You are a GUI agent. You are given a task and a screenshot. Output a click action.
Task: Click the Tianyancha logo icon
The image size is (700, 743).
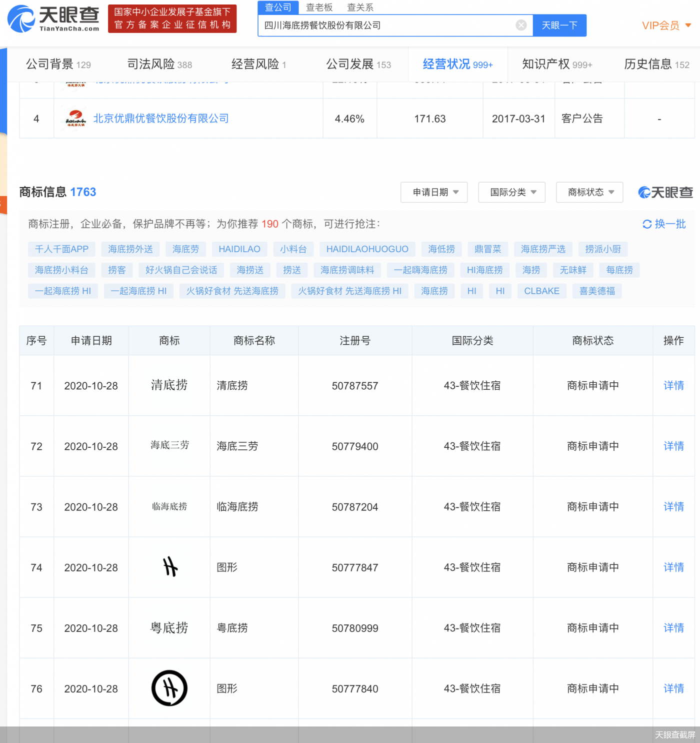[x=18, y=18]
